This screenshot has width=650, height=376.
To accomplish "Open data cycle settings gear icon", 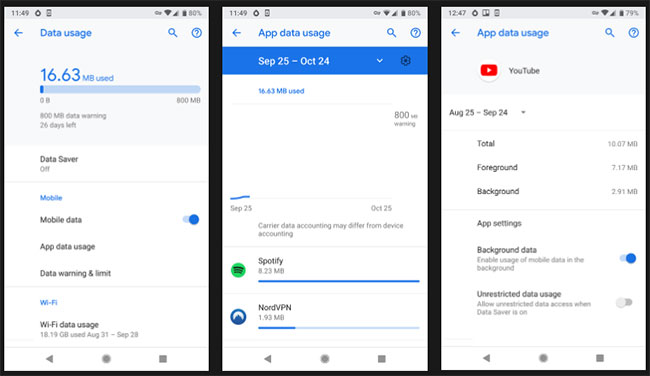I will click(405, 61).
